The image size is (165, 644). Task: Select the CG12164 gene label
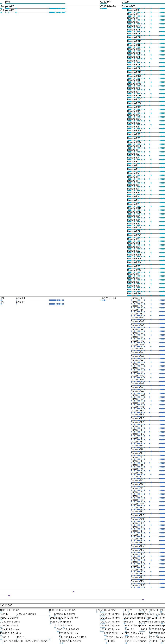point(106,2)
